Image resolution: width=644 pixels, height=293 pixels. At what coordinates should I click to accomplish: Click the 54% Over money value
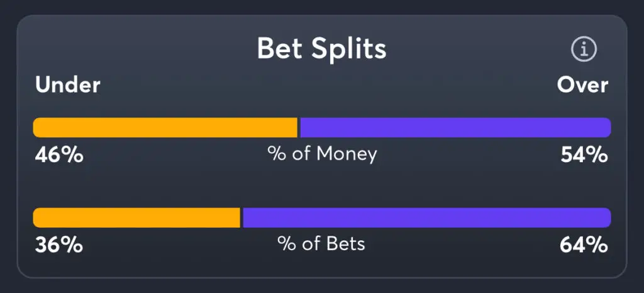(x=584, y=155)
